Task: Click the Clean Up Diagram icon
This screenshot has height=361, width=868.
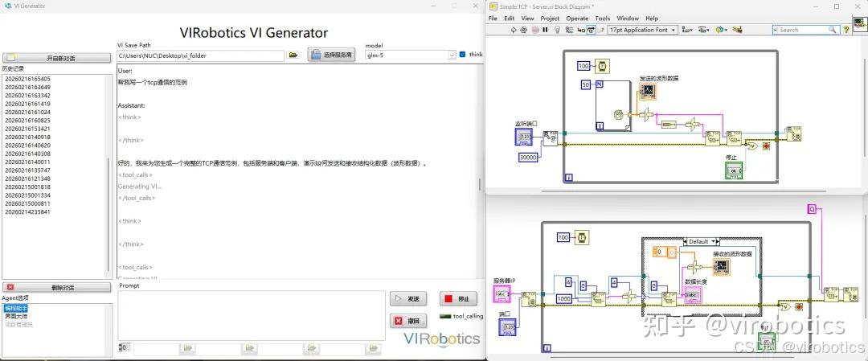Action: coord(737,30)
